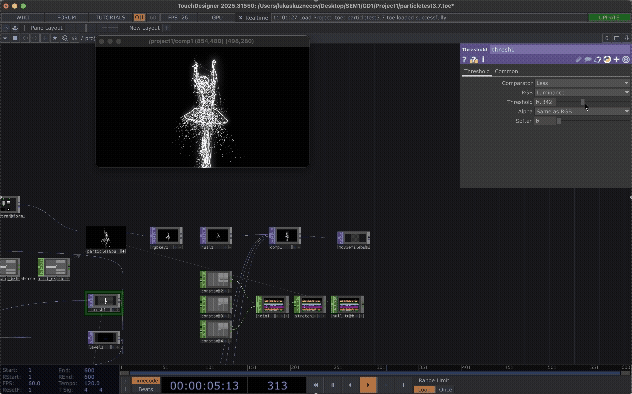632x394 pixels.
Task: Open the Tutorials link in top bar
Action: [x=110, y=17]
